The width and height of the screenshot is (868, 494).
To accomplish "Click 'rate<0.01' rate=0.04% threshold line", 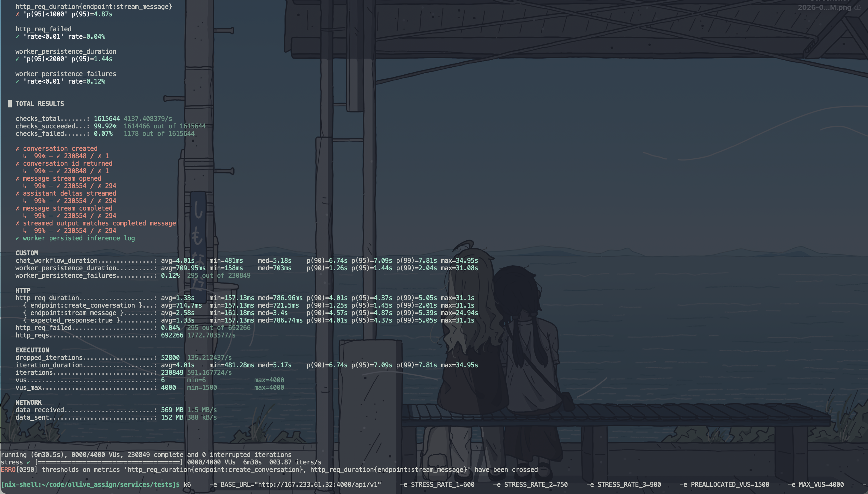I will pos(60,37).
